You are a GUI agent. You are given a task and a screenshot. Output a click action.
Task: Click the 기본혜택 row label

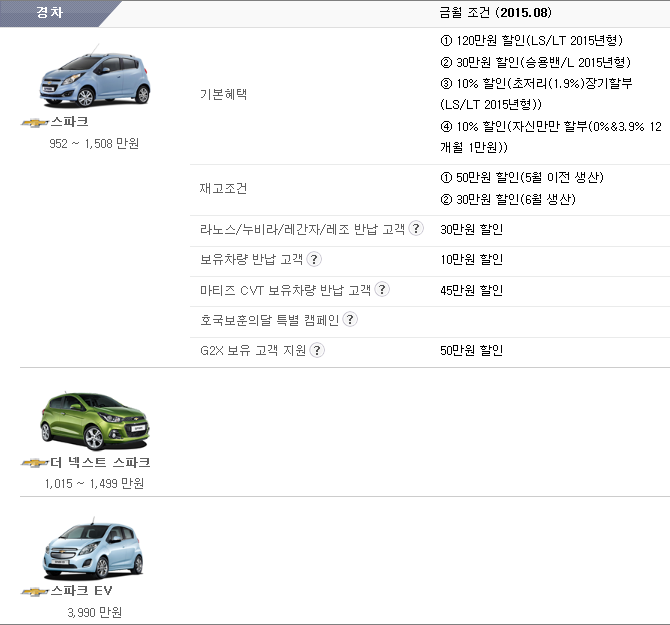[223, 94]
